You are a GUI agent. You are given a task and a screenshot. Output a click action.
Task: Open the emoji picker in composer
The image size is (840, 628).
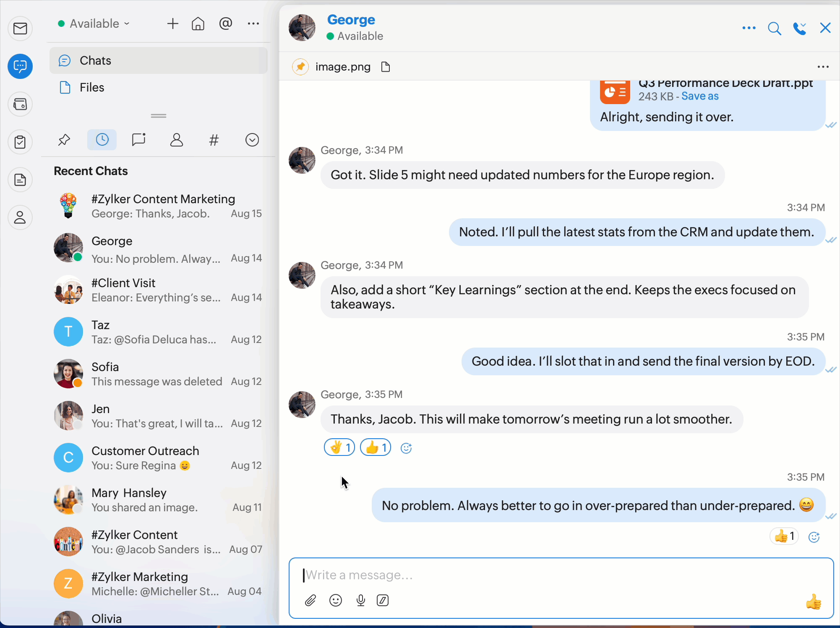(336, 600)
